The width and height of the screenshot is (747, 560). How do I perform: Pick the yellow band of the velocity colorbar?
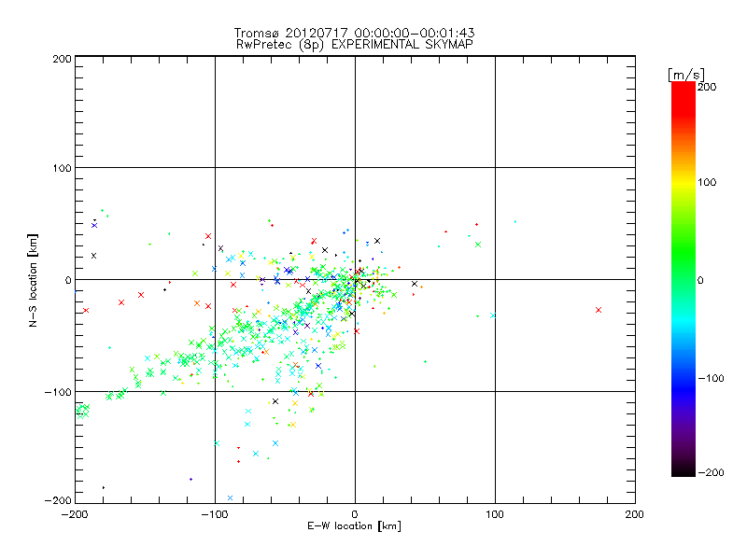click(x=684, y=183)
